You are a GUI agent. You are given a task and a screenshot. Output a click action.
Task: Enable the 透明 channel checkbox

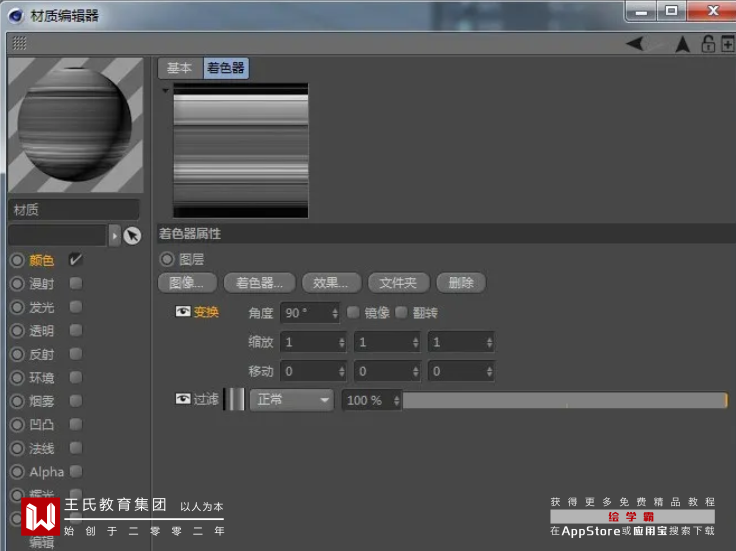pyautogui.click(x=76, y=330)
